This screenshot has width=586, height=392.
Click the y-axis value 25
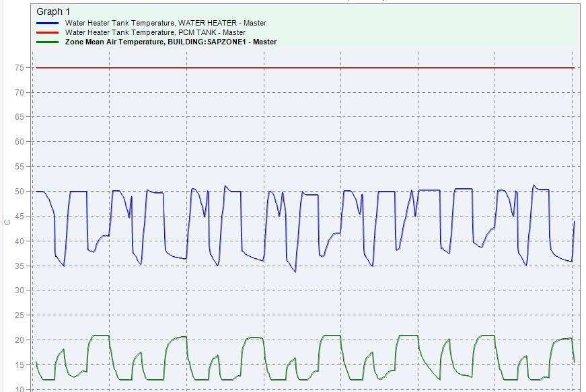20,315
